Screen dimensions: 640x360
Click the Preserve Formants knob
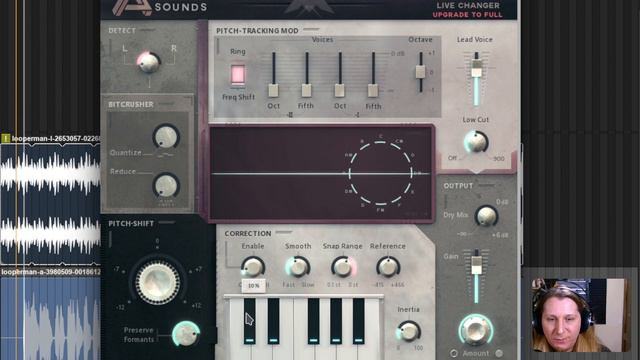coord(186,333)
